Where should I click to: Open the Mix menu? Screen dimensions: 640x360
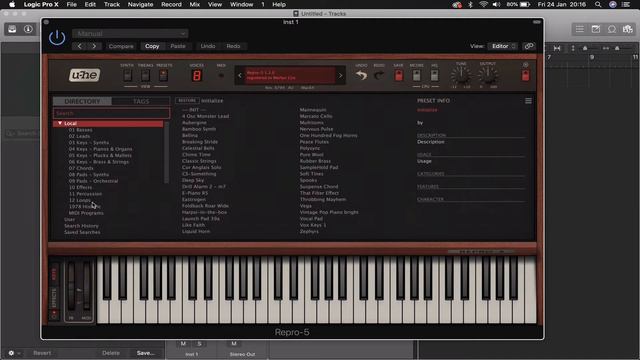(195, 4)
